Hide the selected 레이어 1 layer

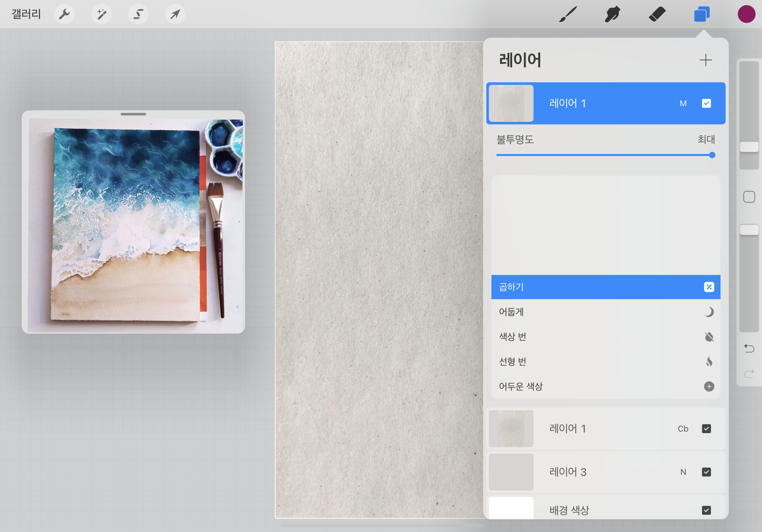coord(706,103)
